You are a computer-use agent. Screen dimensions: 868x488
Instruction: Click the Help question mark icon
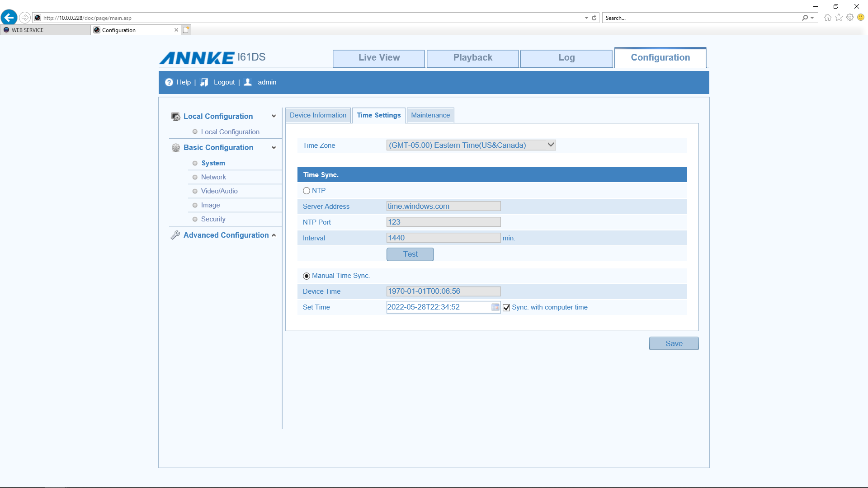[x=169, y=82]
